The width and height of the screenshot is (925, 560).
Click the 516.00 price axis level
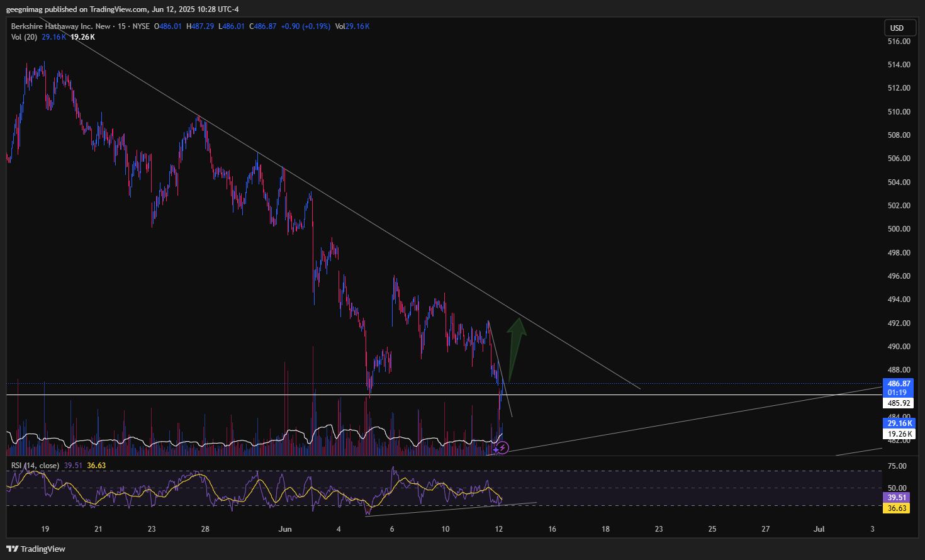(899, 42)
